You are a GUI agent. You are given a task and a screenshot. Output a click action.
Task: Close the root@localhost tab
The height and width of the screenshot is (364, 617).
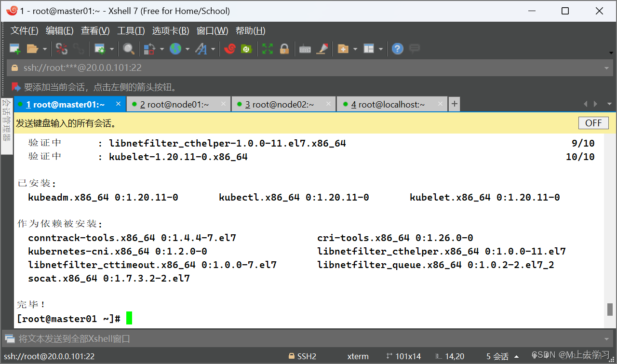(440, 104)
